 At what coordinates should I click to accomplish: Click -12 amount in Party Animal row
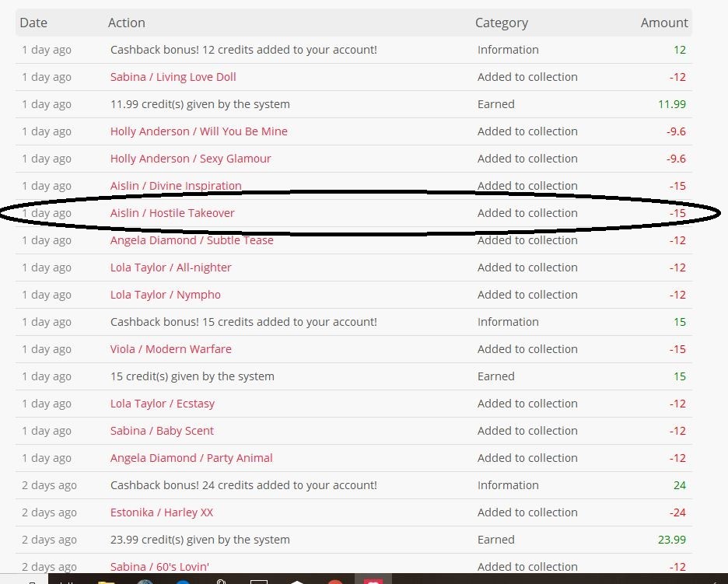[677, 458]
